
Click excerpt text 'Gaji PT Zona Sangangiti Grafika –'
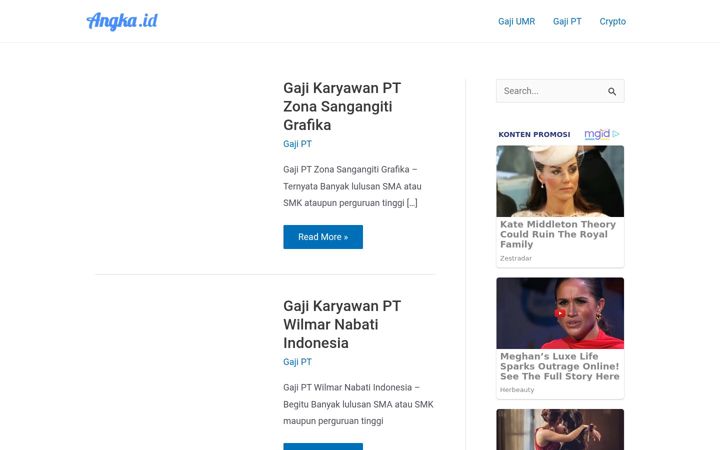pos(350,169)
